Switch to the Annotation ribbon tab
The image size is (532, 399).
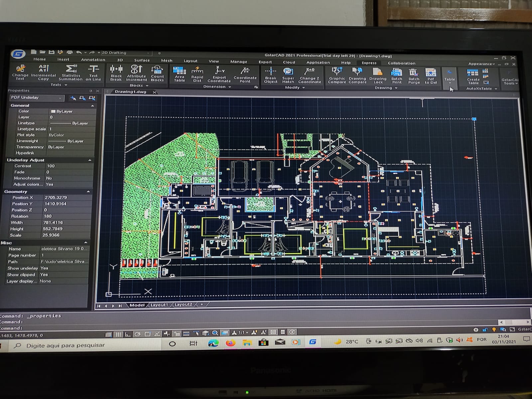click(x=93, y=60)
